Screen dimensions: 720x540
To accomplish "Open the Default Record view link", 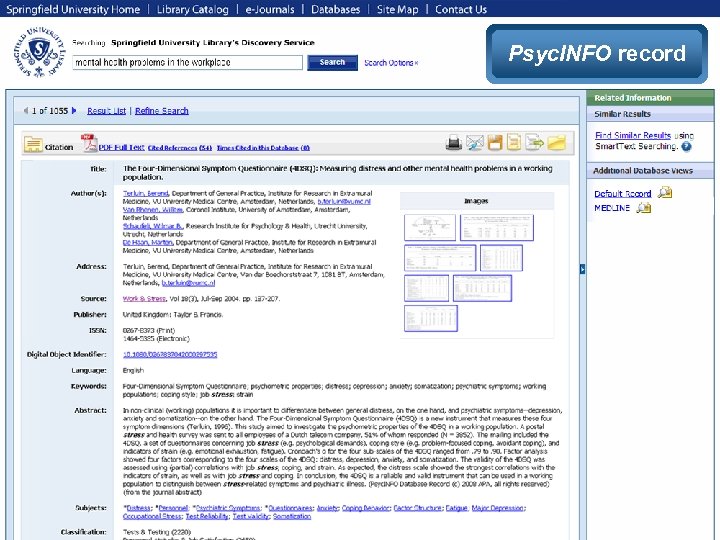I will coord(623,193).
